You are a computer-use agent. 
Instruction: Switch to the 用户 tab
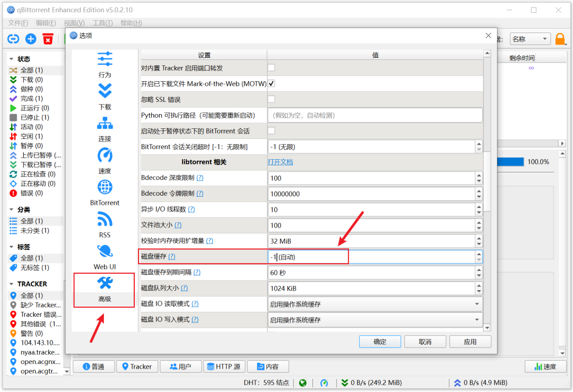[180, 367]
